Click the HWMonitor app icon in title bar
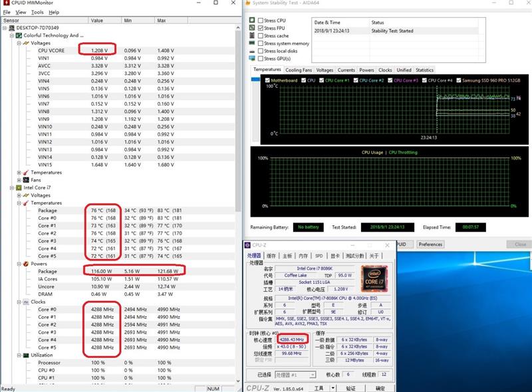Screen dimensions: 532x392 pyautogui.click(x=6, y=3)
